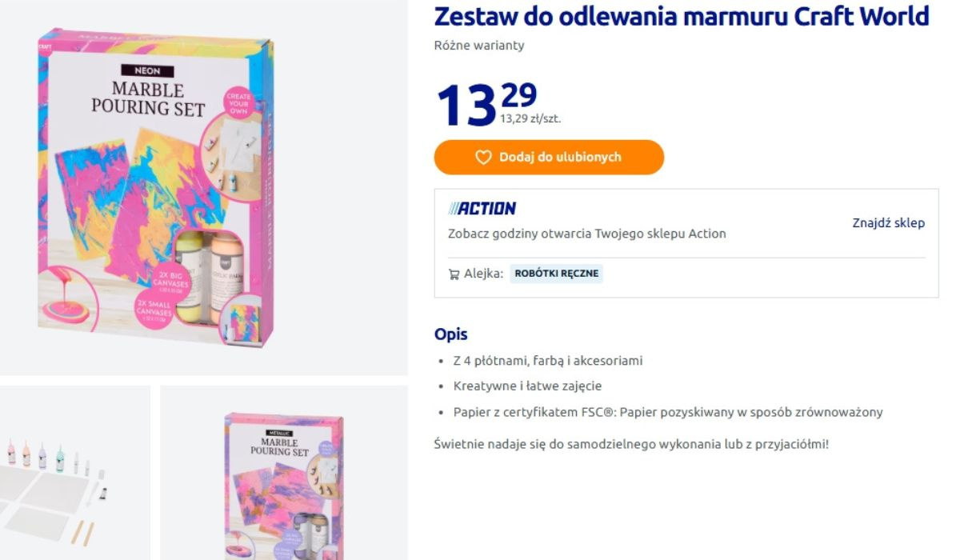The image size is (960, 560).
Task: Open the Znajdź sklep store finder link
Action: pos(888,223)
